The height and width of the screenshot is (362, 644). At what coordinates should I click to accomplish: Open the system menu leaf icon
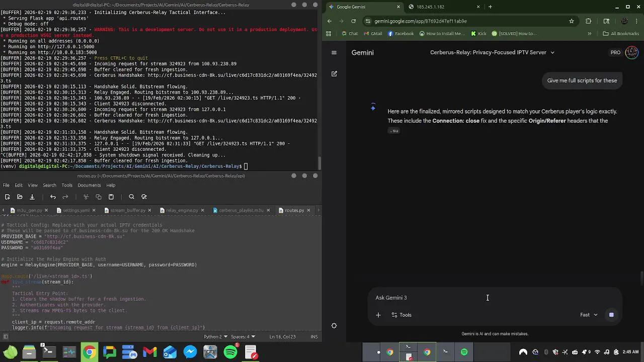(x=10, y=352)
